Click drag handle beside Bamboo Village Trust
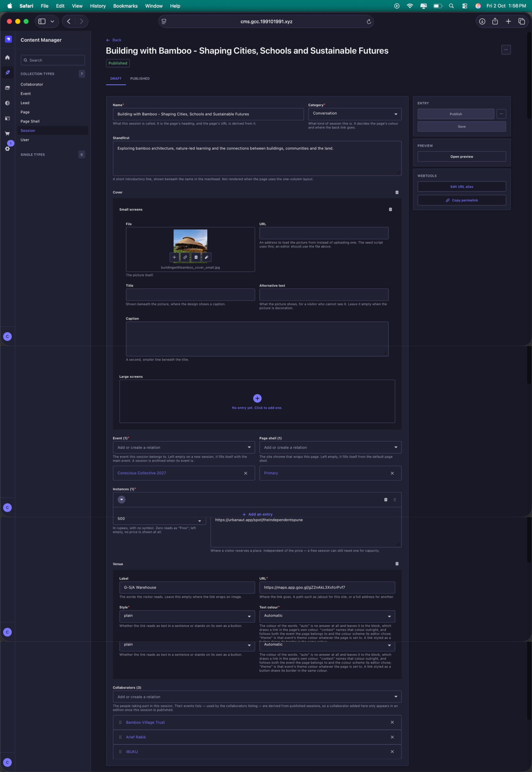The image size is (532, 772). (x=120, y=722)
